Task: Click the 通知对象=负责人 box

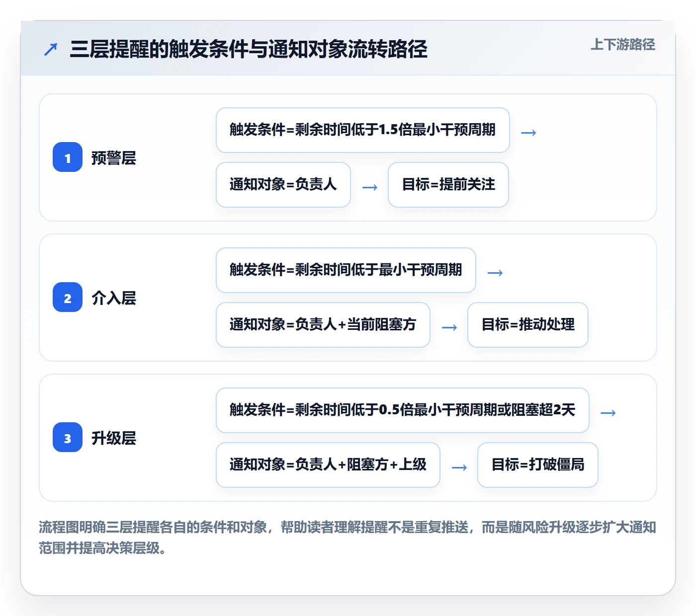Action: [x=283, y=185]
